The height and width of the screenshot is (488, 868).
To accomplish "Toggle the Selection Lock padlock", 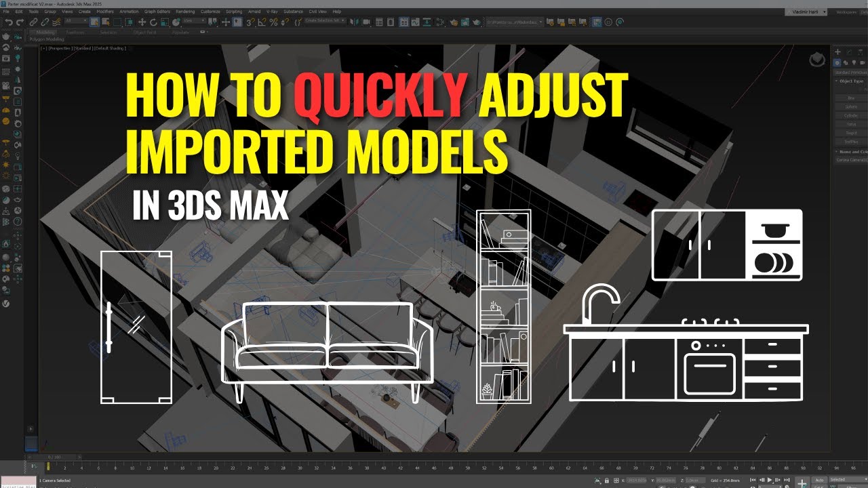I will (607, 480).
